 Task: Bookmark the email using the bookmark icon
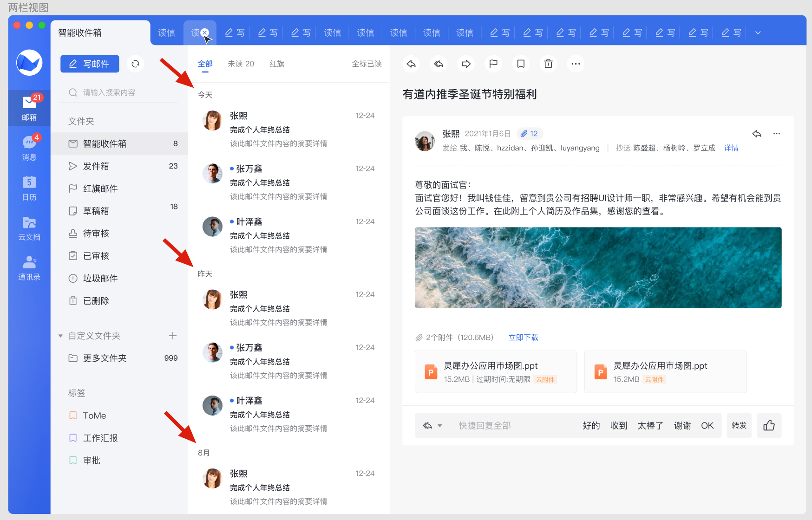pos(521,64)
